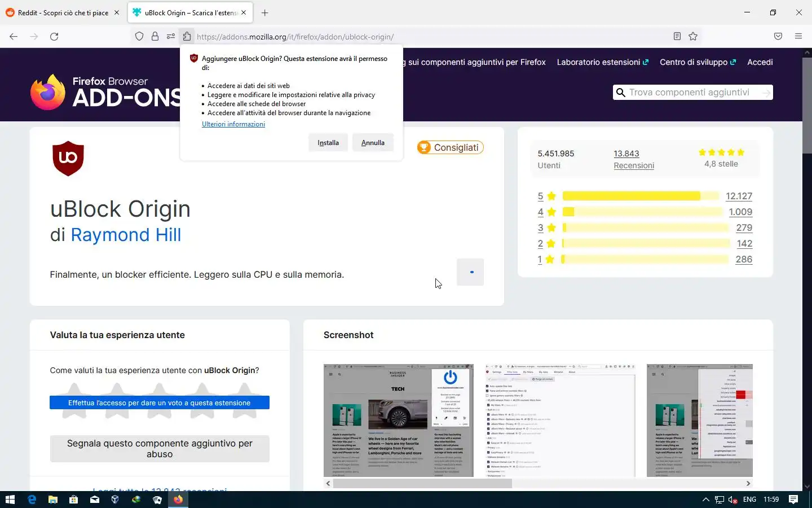
Task: Click the ENG language indicator
Action: point(749,500)
